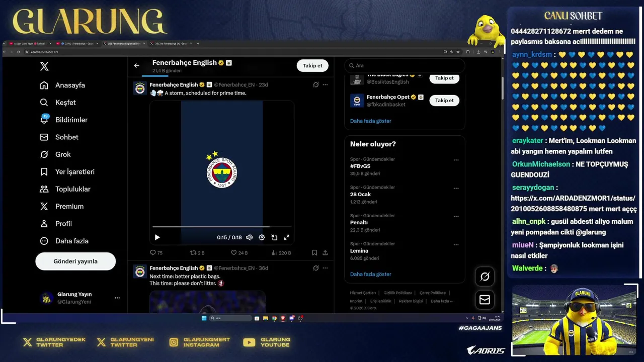Open Grok from the sidebar
The height and width of the screenshot is (362, 644).
pyautogui.click(x=55, y=154)
